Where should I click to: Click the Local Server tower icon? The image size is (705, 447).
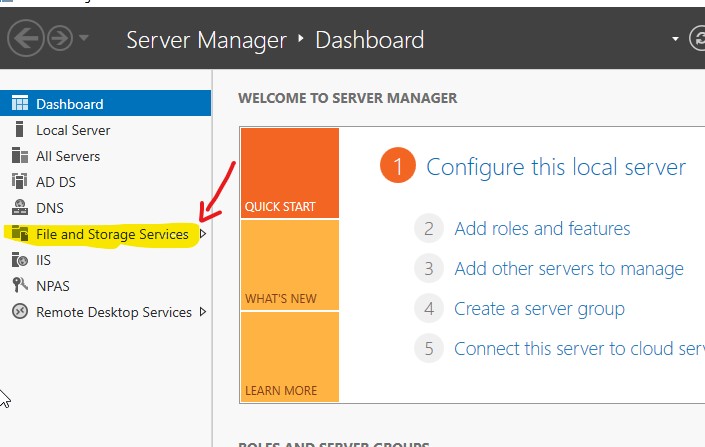pyautogui.click(x=19, y=129)
